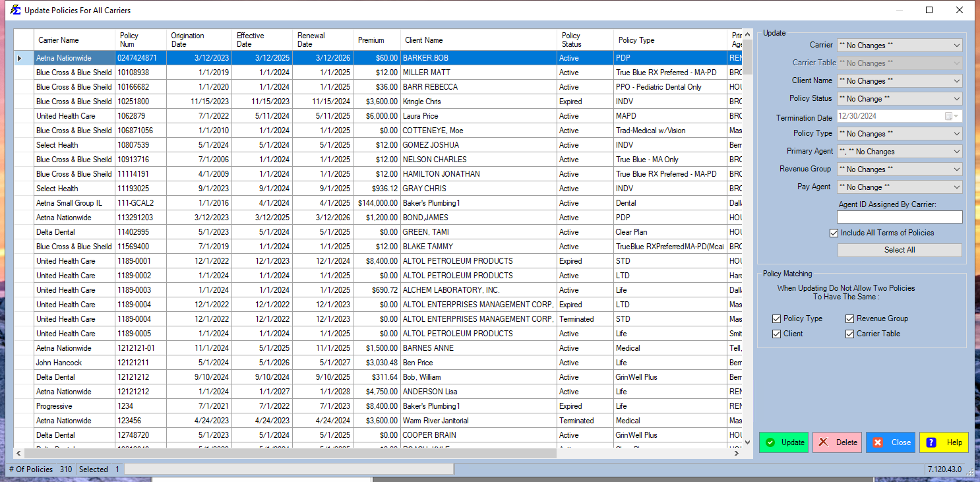Viewport: 980px width, 482px height.
Task: Toggle the Carrier Table matching checkbox
Action: [850, 334]
